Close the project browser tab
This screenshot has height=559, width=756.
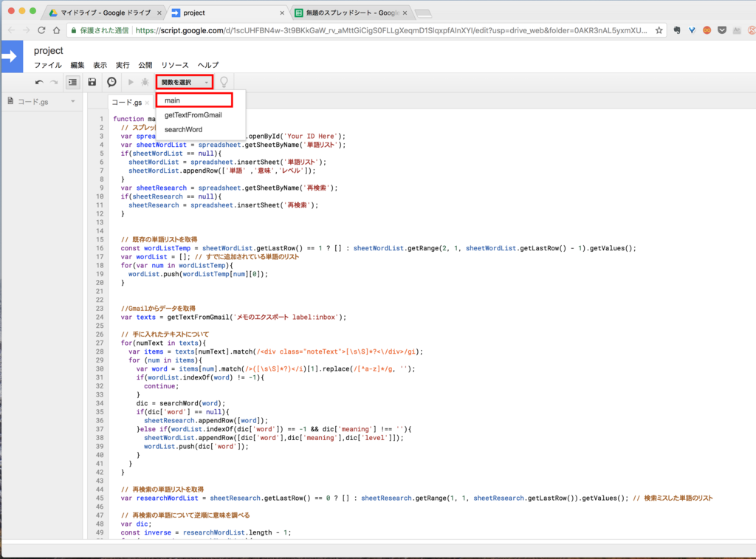click(282, 13)
